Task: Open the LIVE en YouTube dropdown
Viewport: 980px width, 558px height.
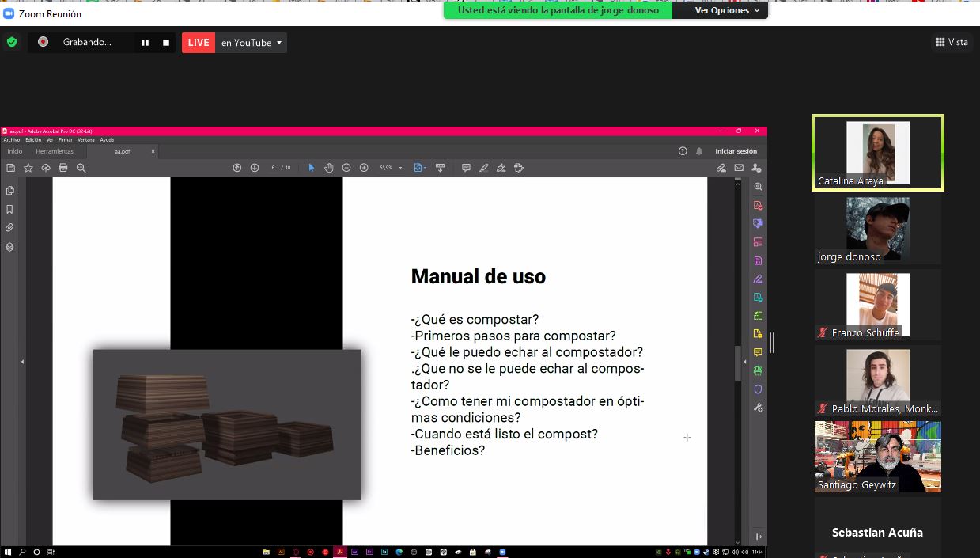Action: click(x=278, y=43)
